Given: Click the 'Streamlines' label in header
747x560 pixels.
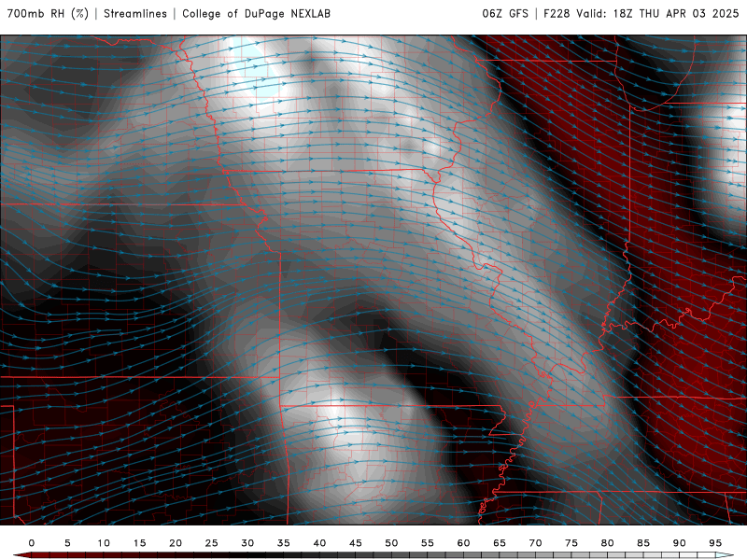Looking at the screenshot, I should coord(135,13).
